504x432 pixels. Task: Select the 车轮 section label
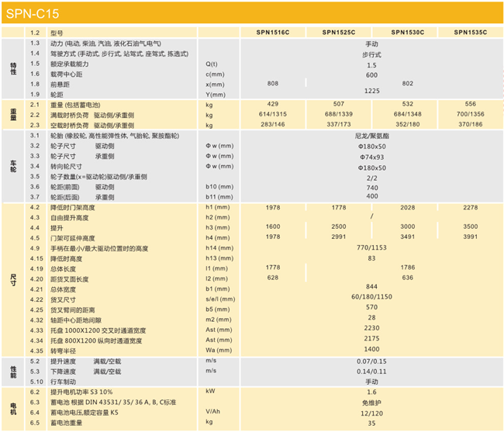[x=12, y=166]
